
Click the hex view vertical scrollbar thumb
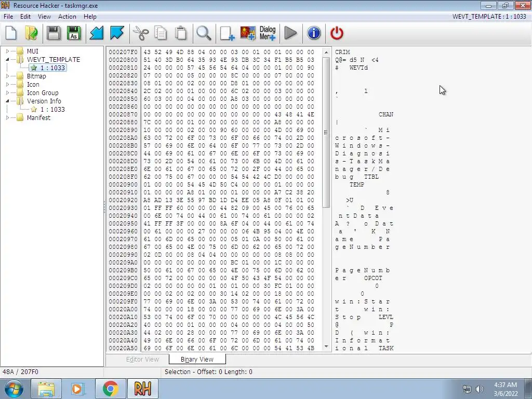326,132
